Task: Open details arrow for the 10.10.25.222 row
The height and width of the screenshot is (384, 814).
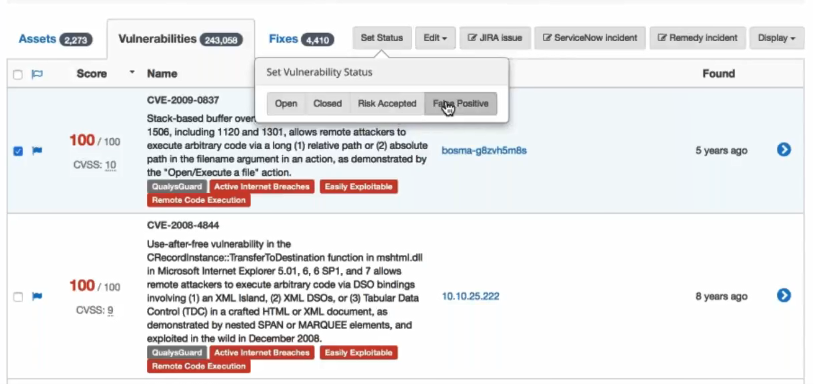Action: tap(784, 295)
